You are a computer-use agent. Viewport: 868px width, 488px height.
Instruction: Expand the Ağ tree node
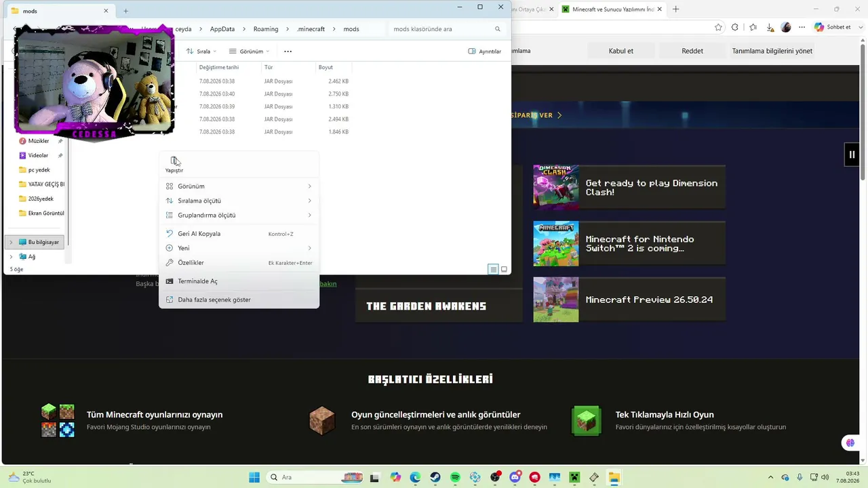(x=11, y=257)
